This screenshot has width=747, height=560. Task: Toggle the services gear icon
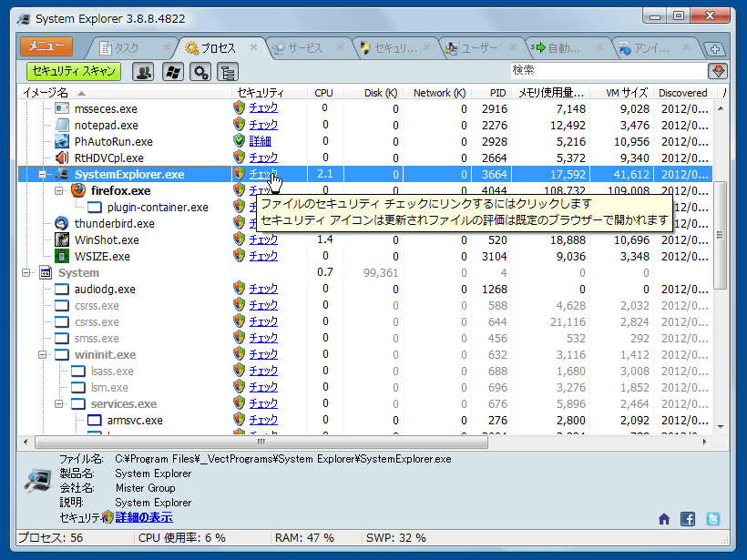(200, 72)
